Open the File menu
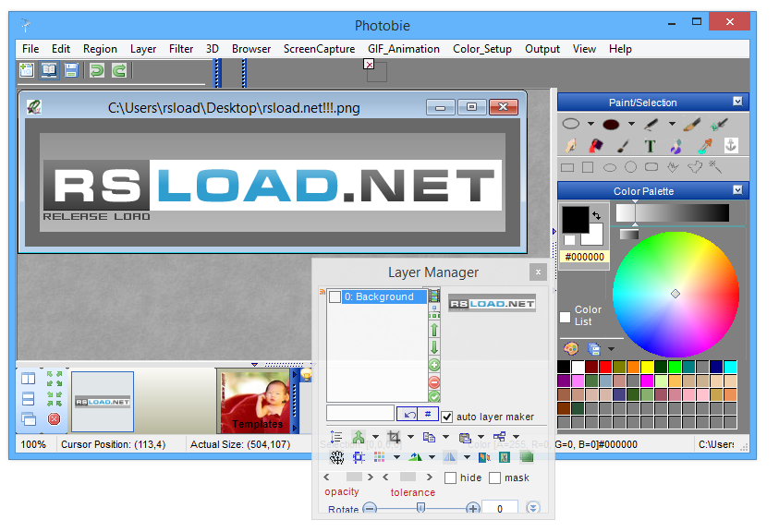Viewport: 779px width, 532px height. (30, 49)
